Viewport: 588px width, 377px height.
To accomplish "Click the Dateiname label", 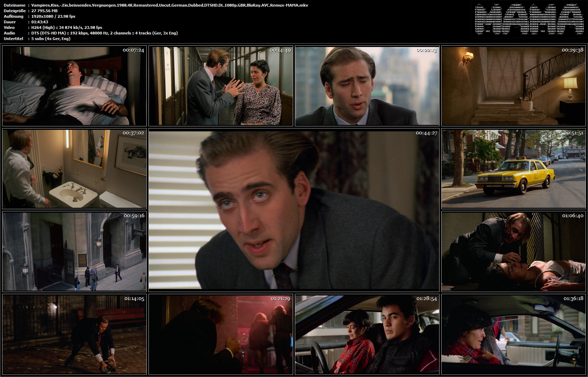I will 14,5.
